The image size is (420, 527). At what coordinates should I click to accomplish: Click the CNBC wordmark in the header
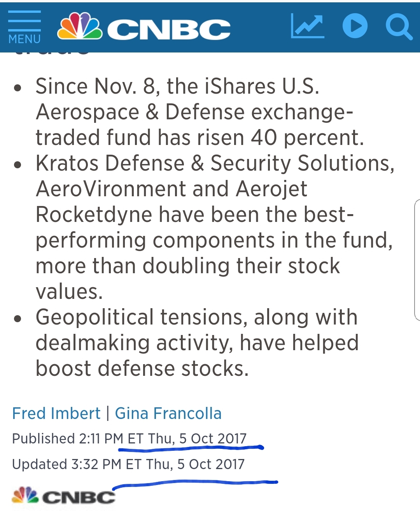(169, 30)
